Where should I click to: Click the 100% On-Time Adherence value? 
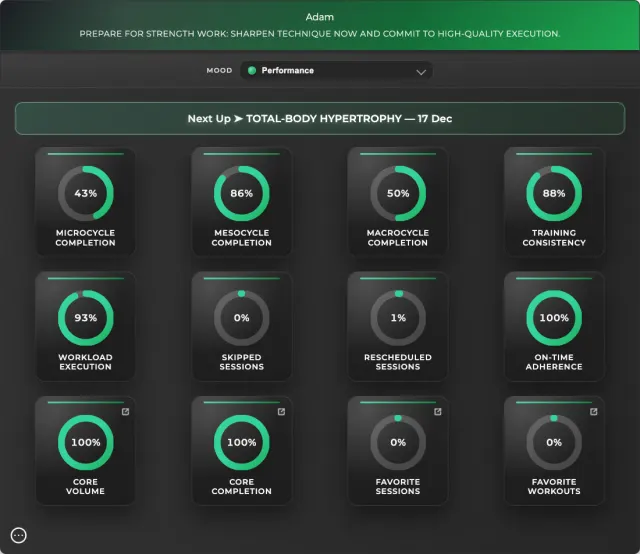click(554, 318)
